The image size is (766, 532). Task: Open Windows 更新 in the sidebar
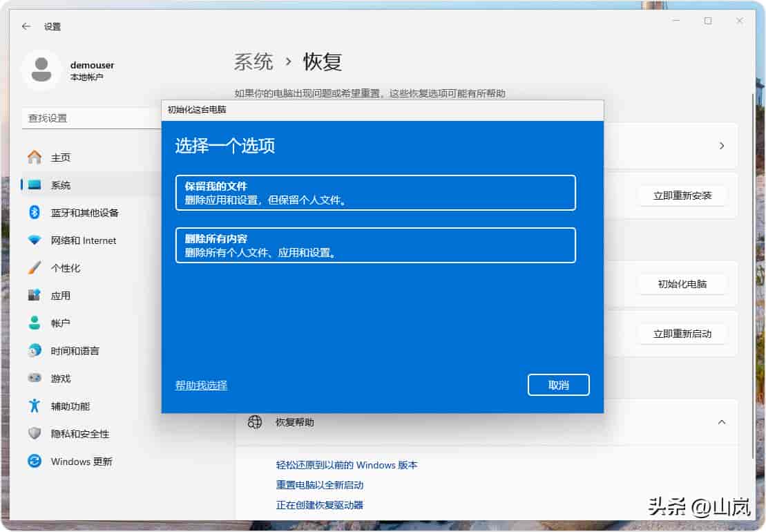[x=82, y=461]
